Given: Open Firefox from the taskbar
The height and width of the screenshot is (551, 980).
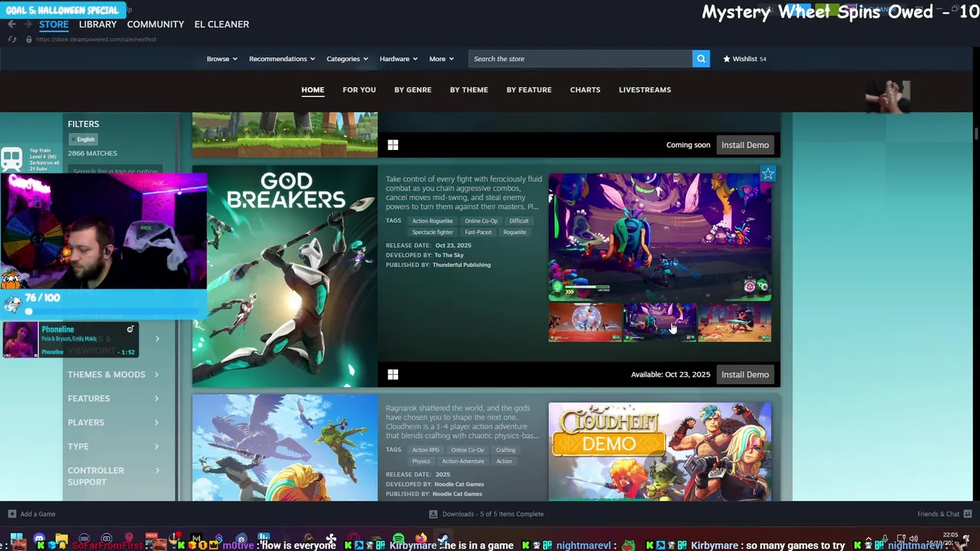Looking at the screenshot, I should pos(421,540).
